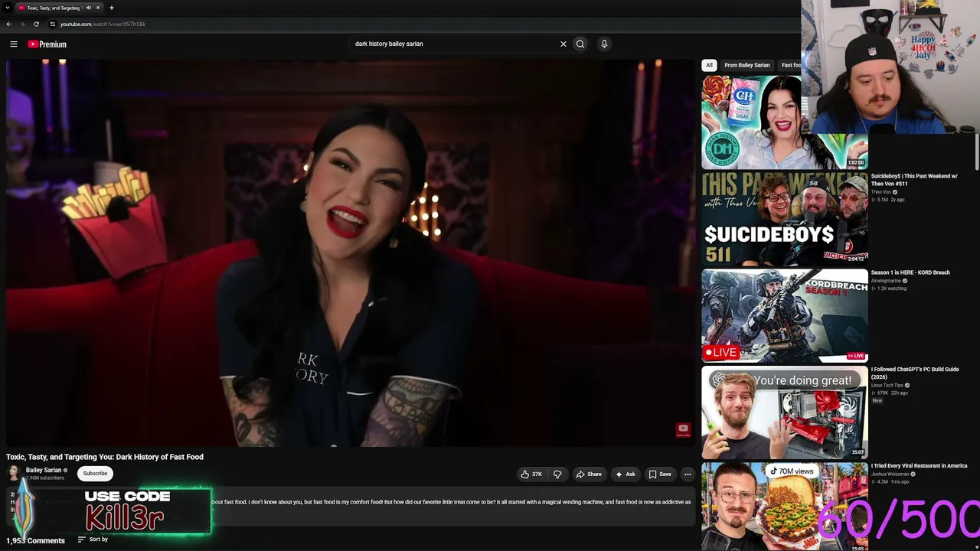Open the Sort by comments dropdown
The image size is (980, 551).
click(93, 540)
